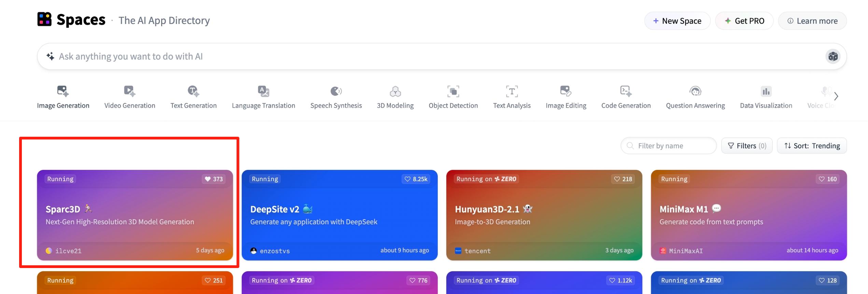868x294 pixels.
Task: Click the Spaces heading title
Action: click(x=81, y=20)
